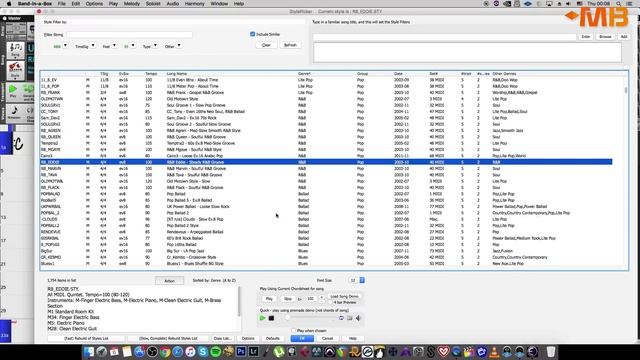This screenshot has width=640, height=360.
Task: Open the App Store icon in Dock
Action: [x=139, y=351]
